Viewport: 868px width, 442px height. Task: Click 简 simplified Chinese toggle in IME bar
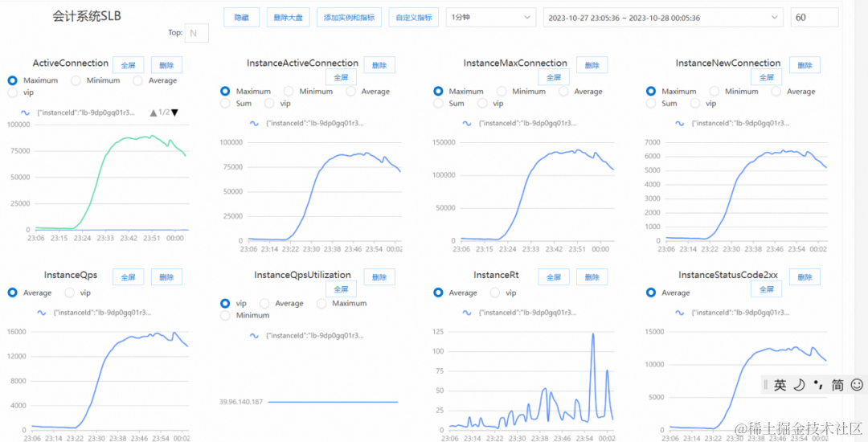(837, 385)
